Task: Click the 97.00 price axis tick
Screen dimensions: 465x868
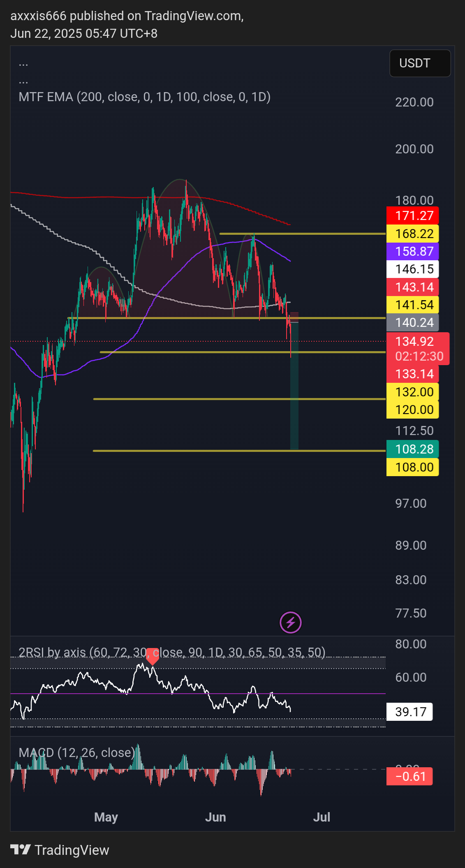Action: (x=411, y=503)
